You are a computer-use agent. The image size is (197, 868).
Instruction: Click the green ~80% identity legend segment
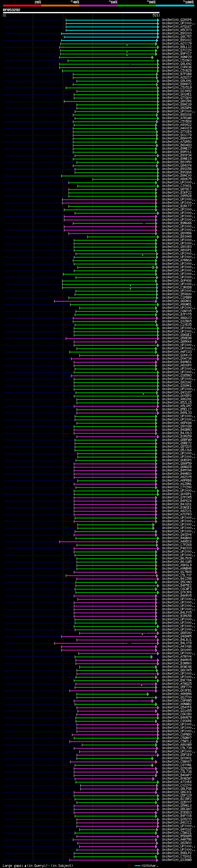(137, 6)
